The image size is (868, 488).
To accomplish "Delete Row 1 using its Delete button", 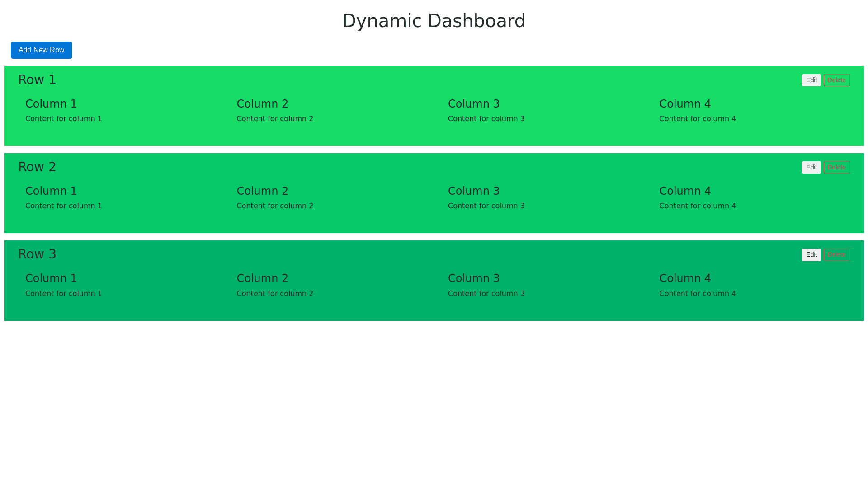I will 836,80.
